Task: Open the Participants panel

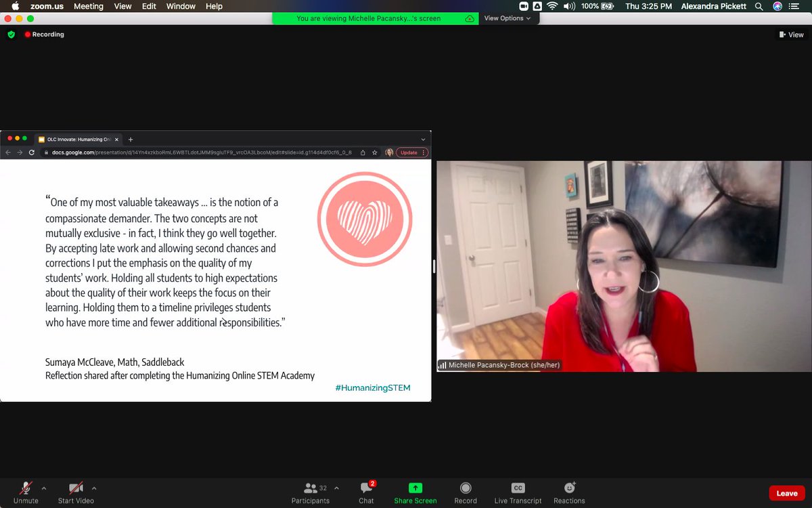Action: [311, 492]
